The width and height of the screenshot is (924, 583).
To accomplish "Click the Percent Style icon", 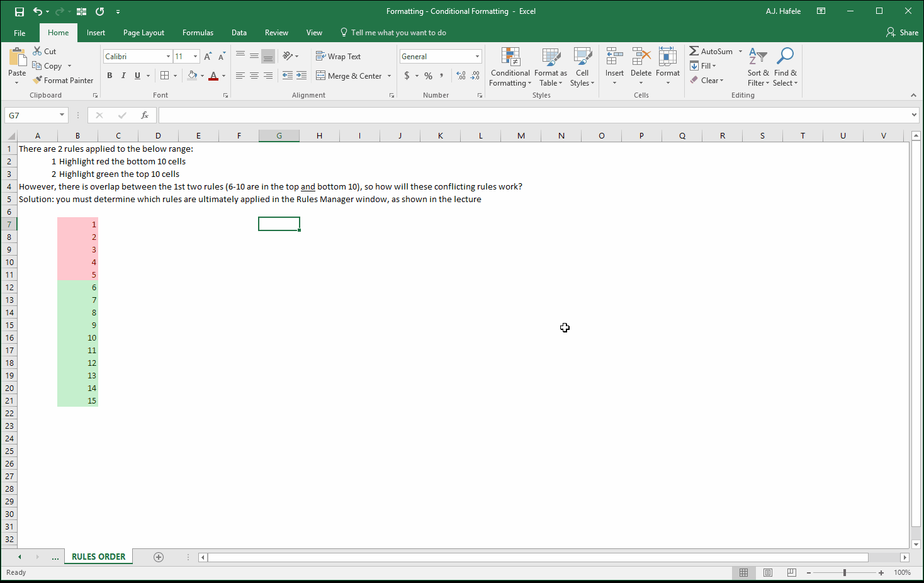I will tap(428, 76).
